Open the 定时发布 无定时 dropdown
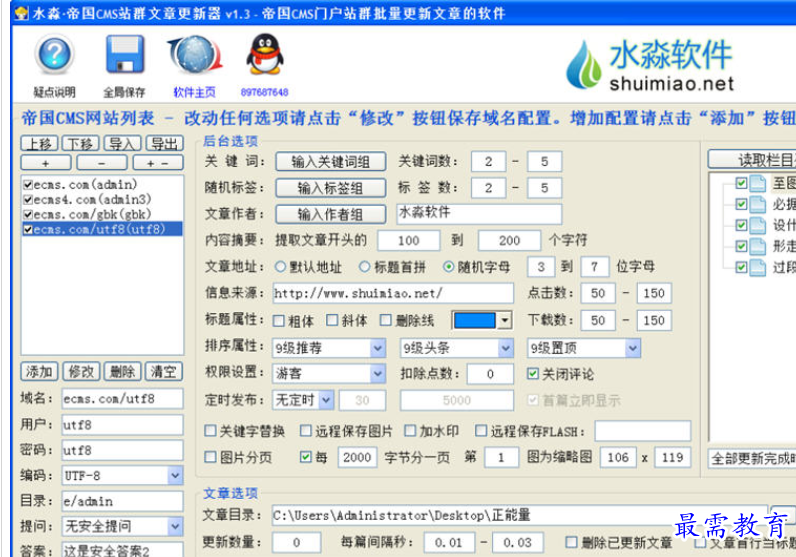The image size is (796, 557). [326, 400]
